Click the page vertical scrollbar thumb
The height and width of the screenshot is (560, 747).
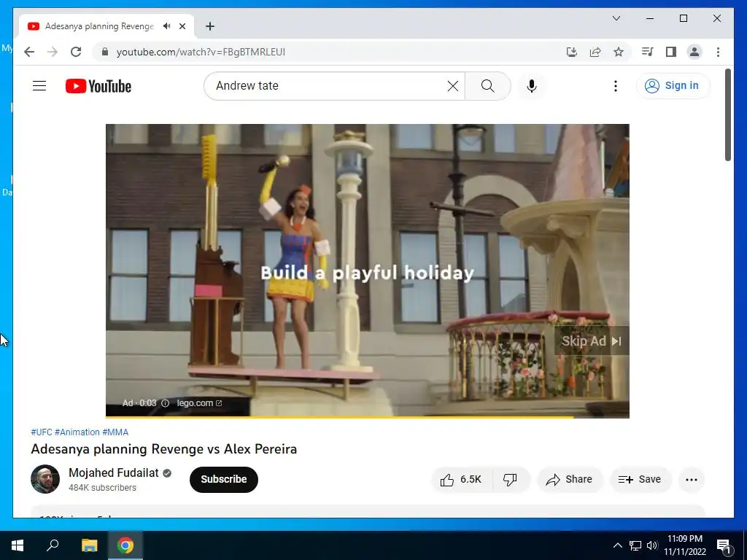[727, 114]
